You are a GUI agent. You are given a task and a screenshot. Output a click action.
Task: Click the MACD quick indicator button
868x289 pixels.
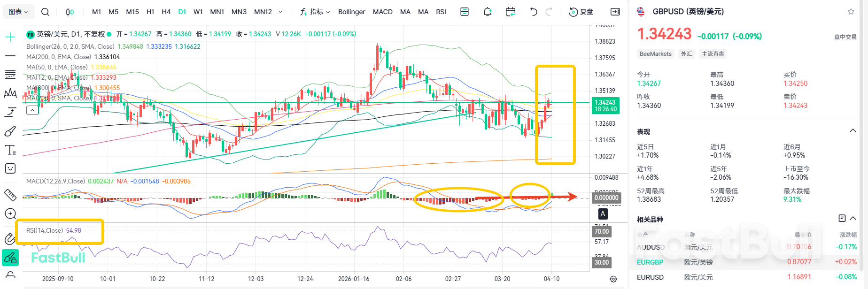click(x=382, y=12)
